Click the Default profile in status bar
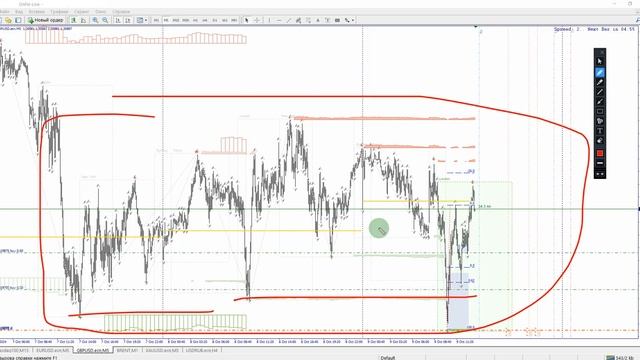 [388, 358]
